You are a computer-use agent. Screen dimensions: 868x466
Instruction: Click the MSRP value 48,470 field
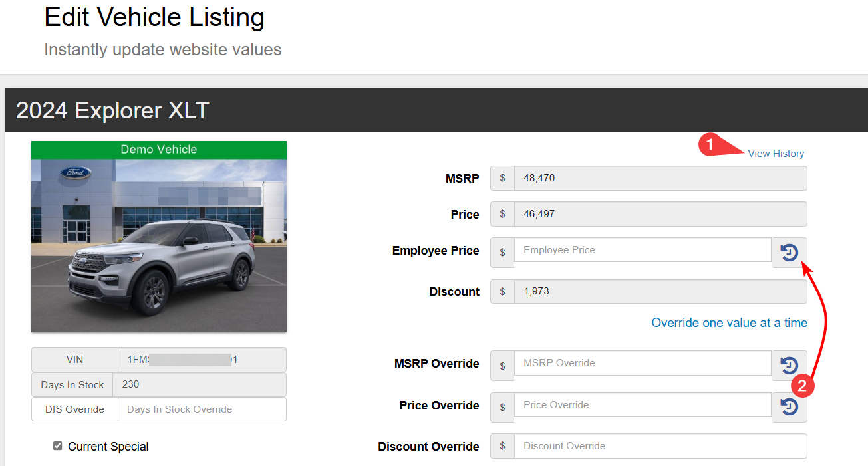coord(660,178)
